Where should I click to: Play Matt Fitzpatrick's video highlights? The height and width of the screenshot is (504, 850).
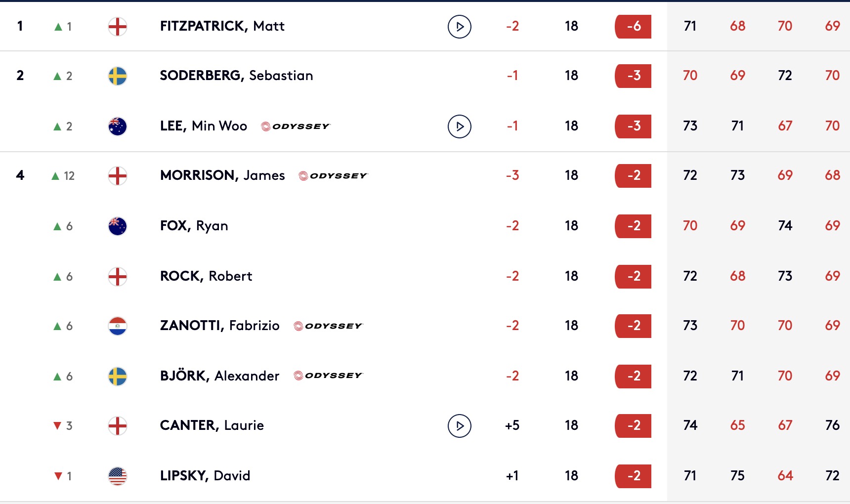[x=460, y=27]
